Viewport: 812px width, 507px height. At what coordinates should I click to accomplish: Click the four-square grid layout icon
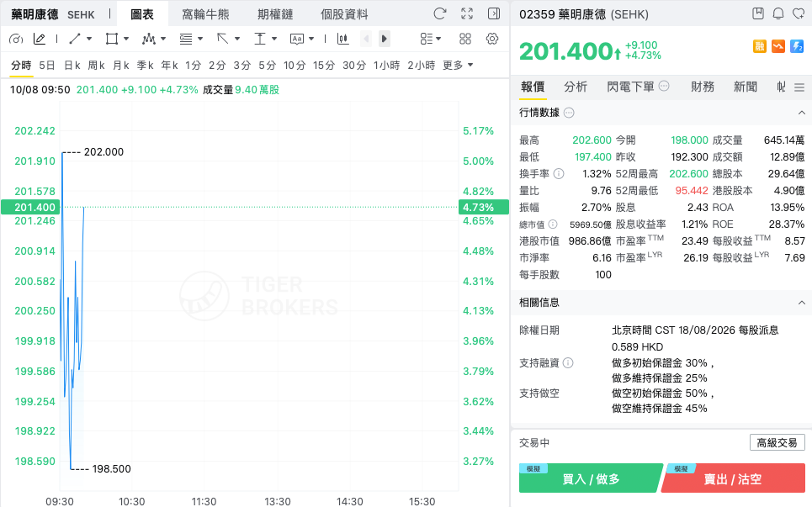coord(465,39)
